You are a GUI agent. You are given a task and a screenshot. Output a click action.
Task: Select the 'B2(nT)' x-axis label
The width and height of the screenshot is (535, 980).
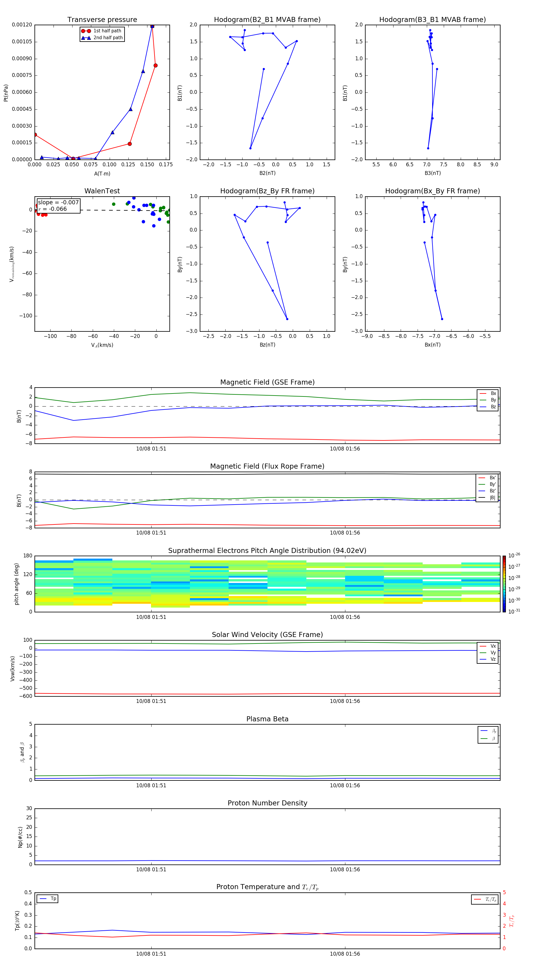tap(267, 173)
